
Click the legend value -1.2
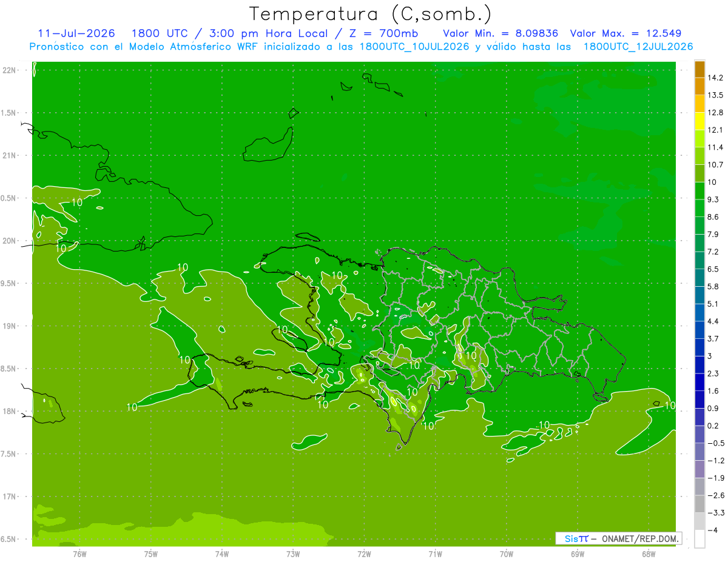[716, 460]
